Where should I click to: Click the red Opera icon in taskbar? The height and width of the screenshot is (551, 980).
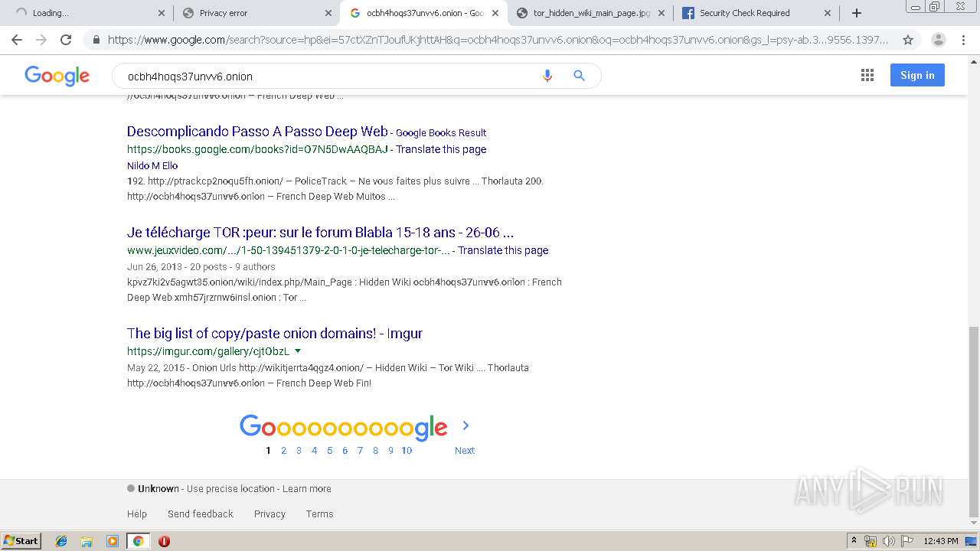point(164,541)
